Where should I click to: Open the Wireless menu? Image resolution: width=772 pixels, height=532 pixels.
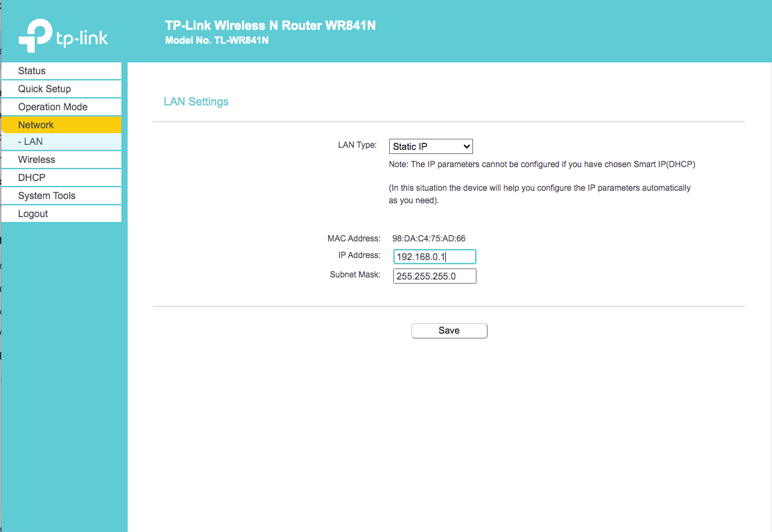62,160
